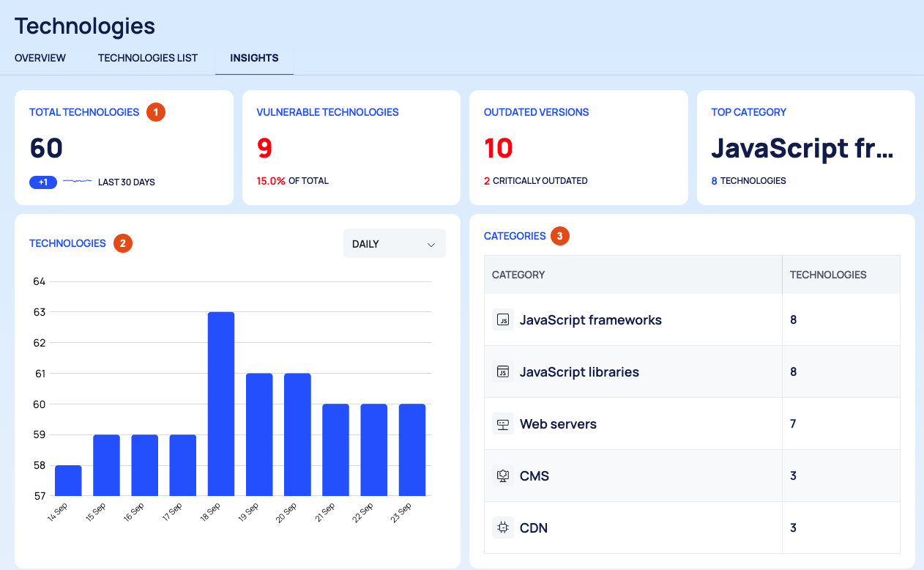The image size is (924, 570).
Task: Click the 15 Sep chart bar
Action: 106,465
